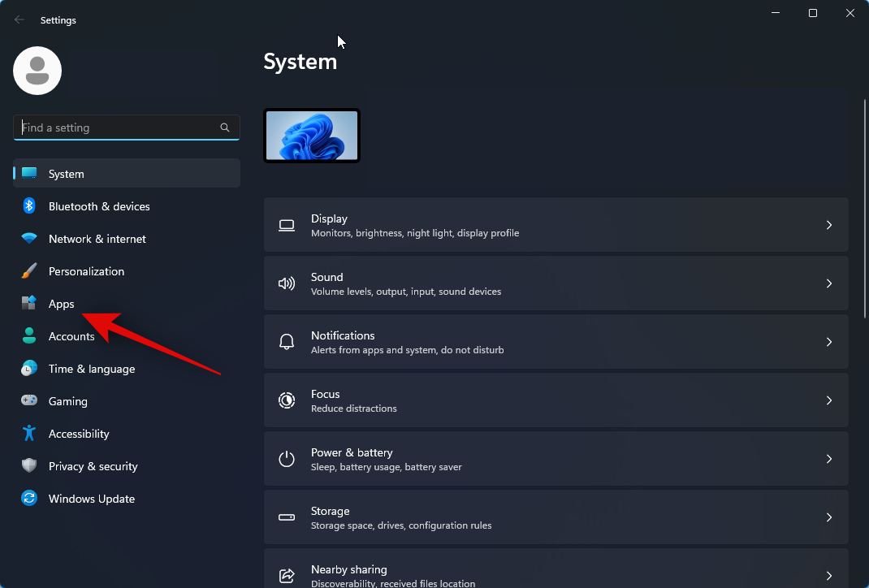The image size is (869, 588).
Task: Click the Privacy & security shield icon
Action: pos(28,465)
